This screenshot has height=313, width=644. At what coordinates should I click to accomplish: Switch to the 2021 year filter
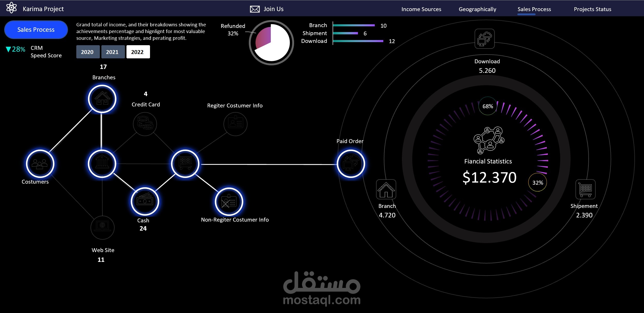coord(113,52)
